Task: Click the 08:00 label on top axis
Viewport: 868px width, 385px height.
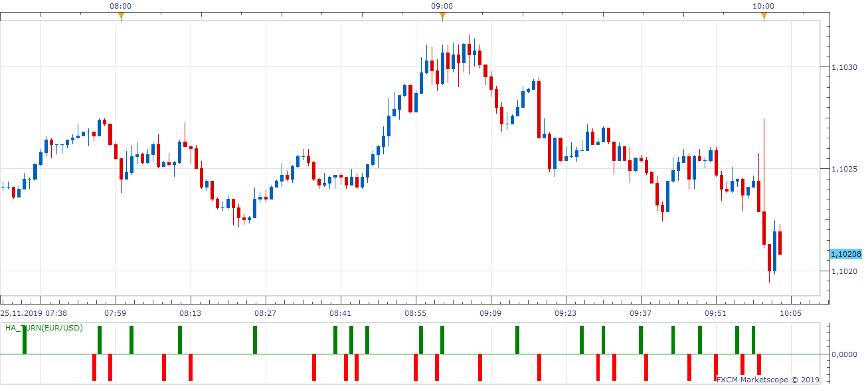Action: click(120, 6)
